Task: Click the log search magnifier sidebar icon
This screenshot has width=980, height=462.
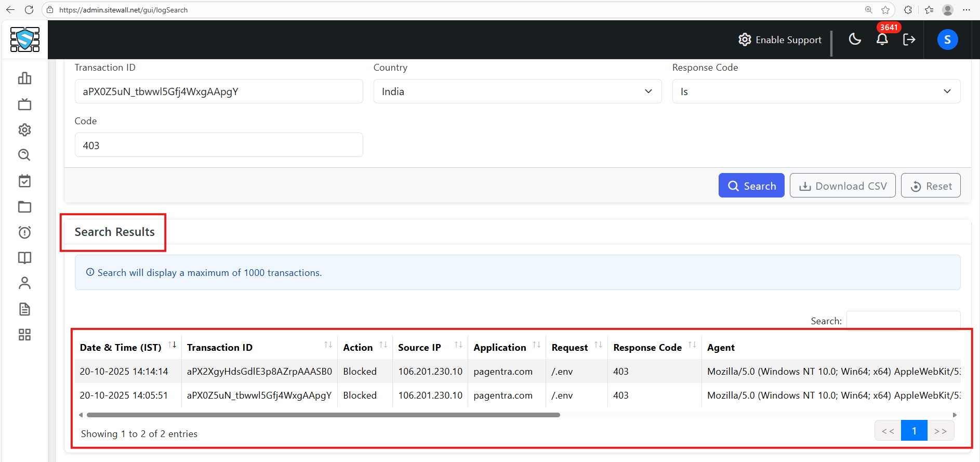Action: coord(24,155)
